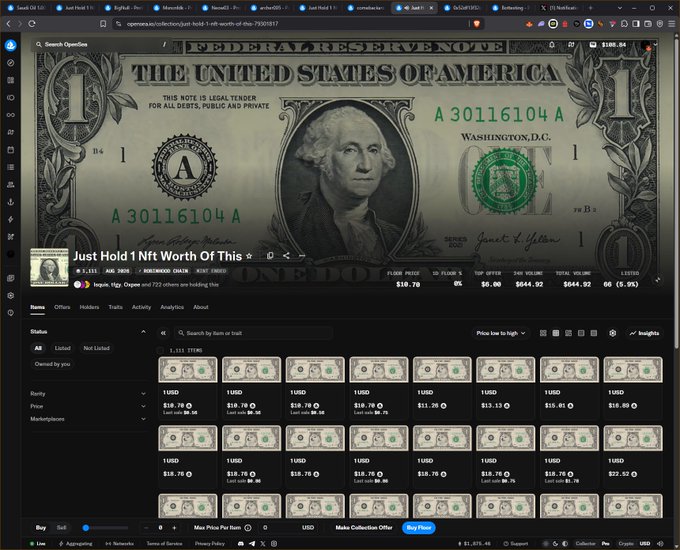Open the $11.26 listed 1 USD item
The width and height of the screenshot is (680, 550).
[442, 388]
